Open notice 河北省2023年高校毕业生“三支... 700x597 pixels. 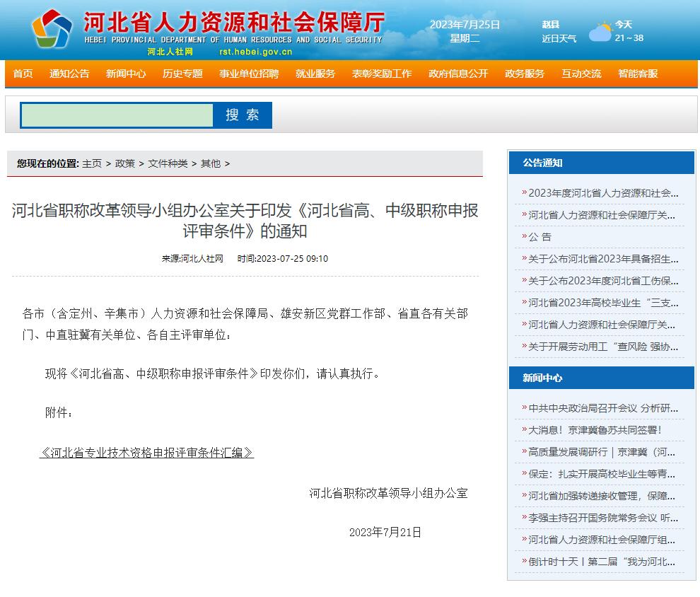603,302
